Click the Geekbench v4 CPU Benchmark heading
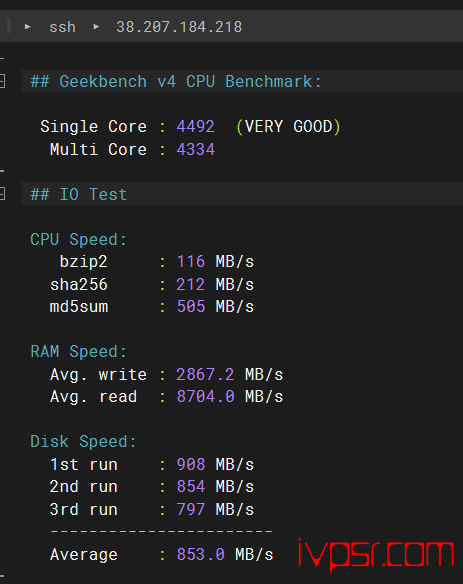Viewport: 463px width, 584px height. (175, 82)
